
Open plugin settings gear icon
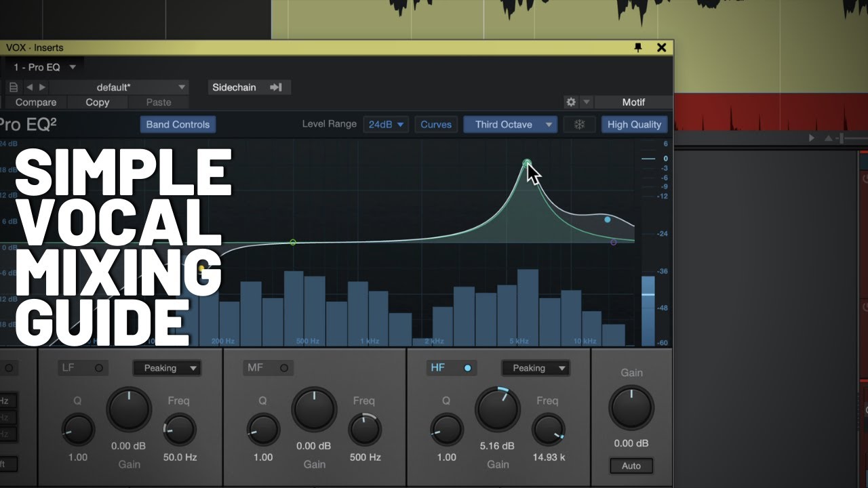pos(571,102)
